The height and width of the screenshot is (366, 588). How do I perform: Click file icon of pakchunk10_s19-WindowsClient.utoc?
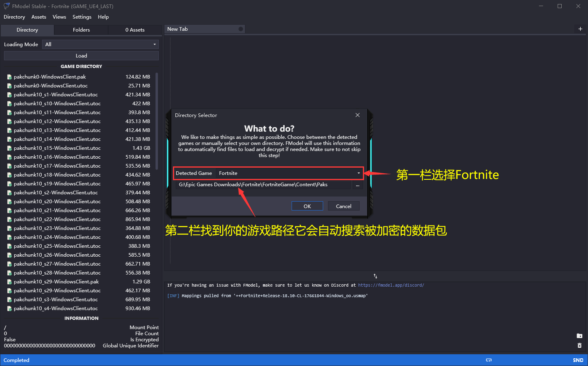tap(9, 184)
